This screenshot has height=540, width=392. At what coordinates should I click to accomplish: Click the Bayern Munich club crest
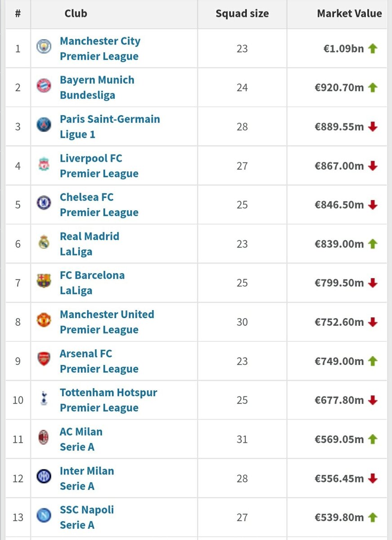[44, 85]
